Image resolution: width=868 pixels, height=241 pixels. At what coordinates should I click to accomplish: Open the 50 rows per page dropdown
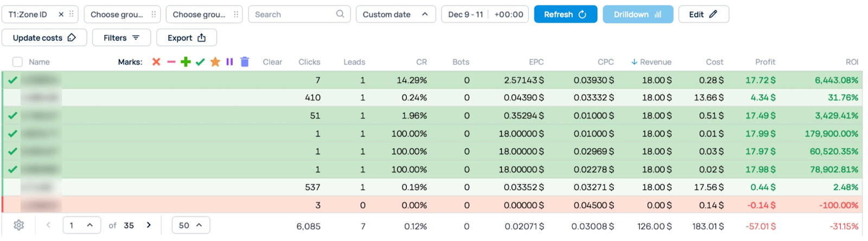pyautogui.click(x=190, y=225)
